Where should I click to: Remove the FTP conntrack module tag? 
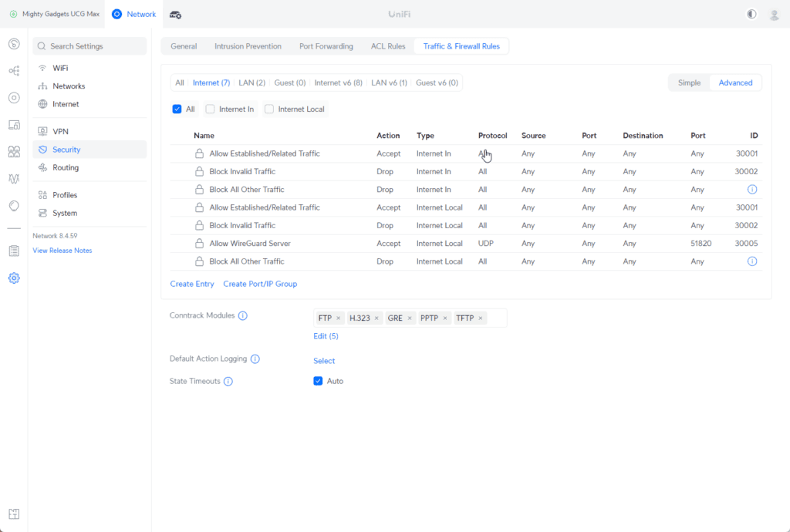338,318
